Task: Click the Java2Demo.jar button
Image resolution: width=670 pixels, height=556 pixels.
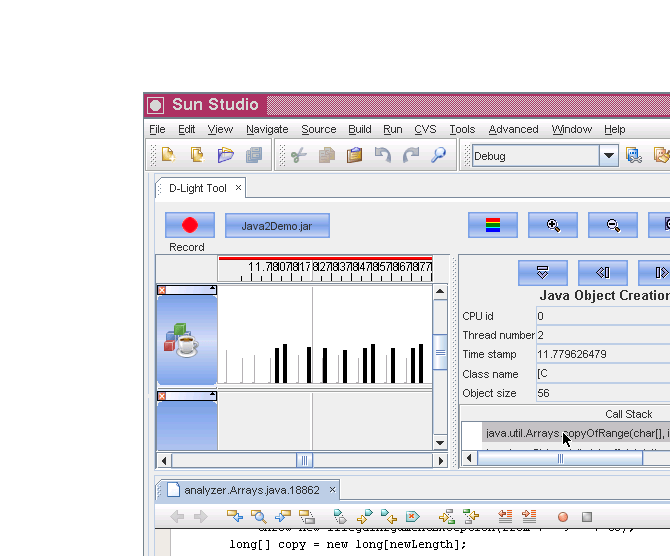Action: (x=277, y=225)
